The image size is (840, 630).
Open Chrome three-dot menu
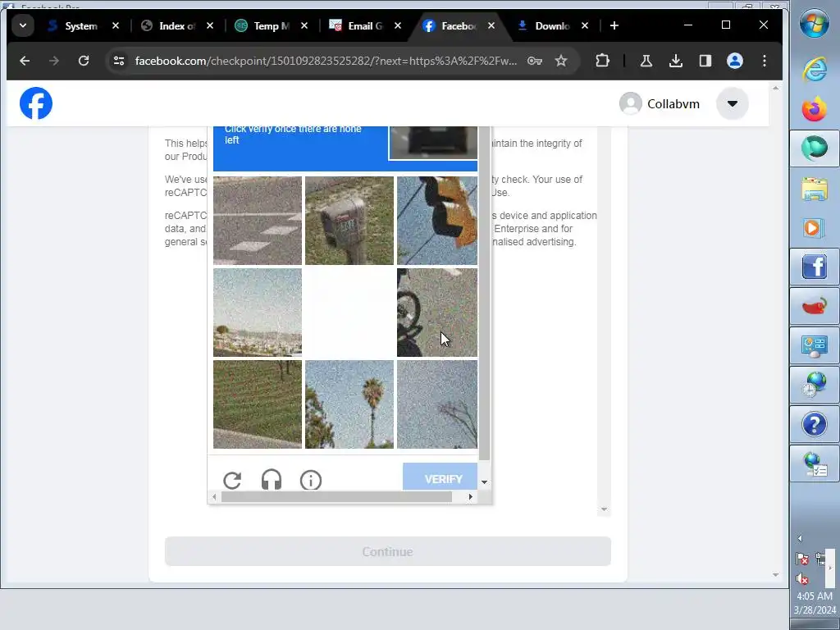[x=765, y=61]
